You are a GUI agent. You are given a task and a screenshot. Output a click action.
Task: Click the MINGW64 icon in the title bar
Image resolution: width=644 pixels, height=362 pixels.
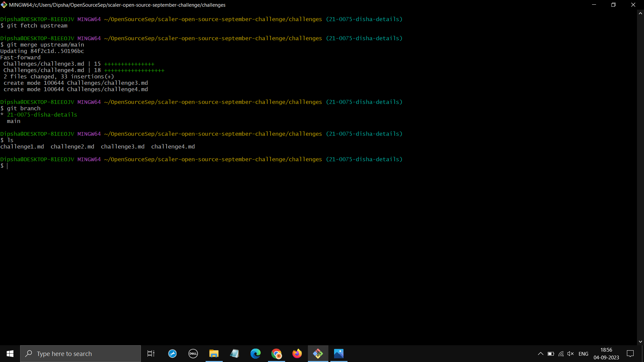(4, 5)
